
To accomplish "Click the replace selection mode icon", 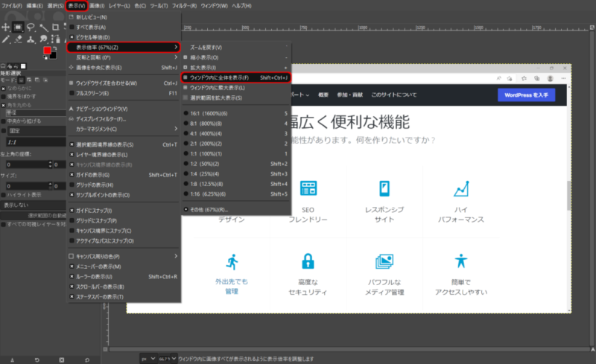I will pyautogui.click(x=22, y=80).
